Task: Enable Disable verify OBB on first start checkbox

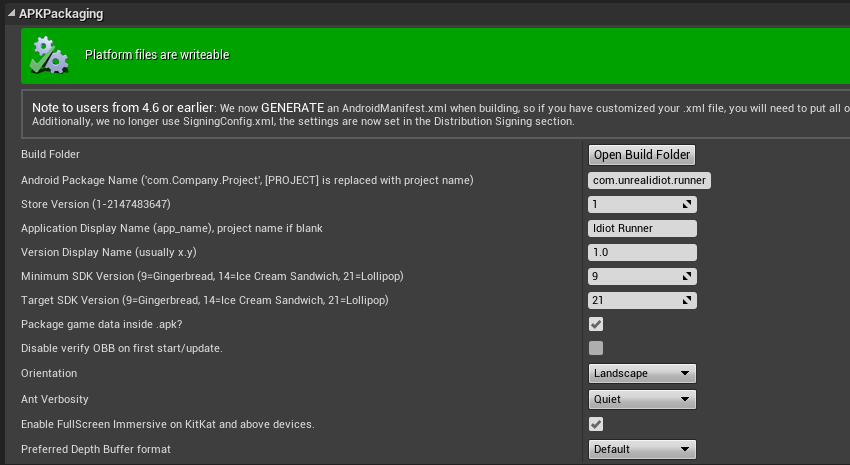Action: (596, 348)
